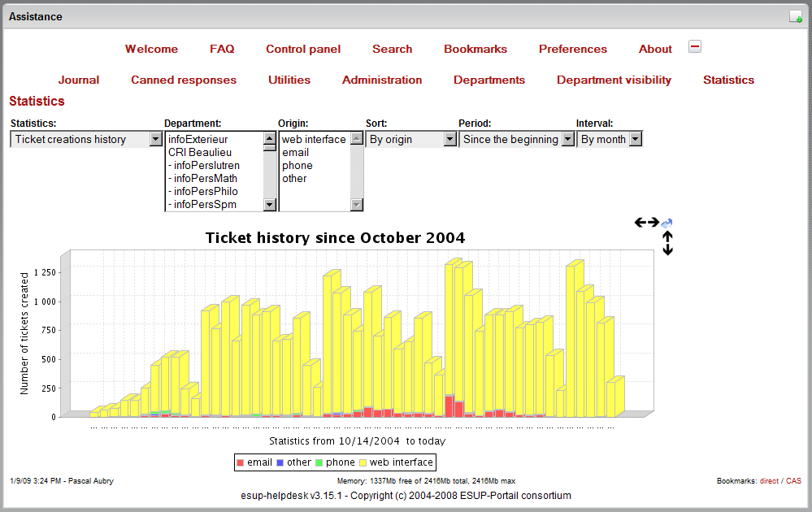Screen dimensions: 812x512
Task: Open the Sort 'By origin' dropdown
Action: click(411, 140)
